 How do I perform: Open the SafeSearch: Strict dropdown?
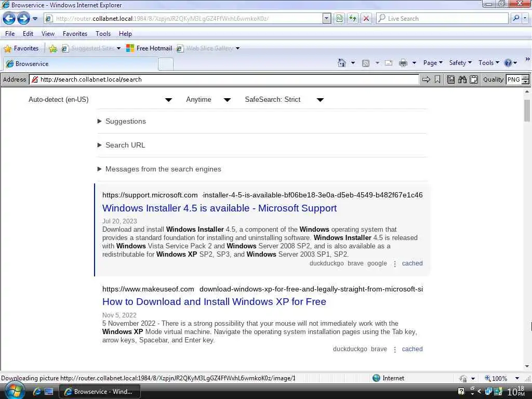click(284, 99)
